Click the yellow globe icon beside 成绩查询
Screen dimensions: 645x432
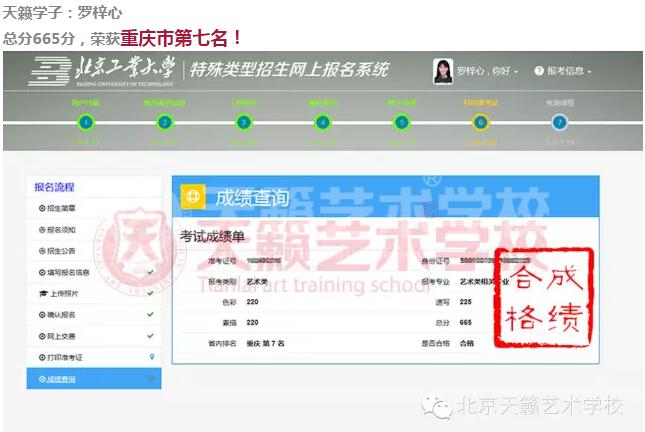coord(193,197)
